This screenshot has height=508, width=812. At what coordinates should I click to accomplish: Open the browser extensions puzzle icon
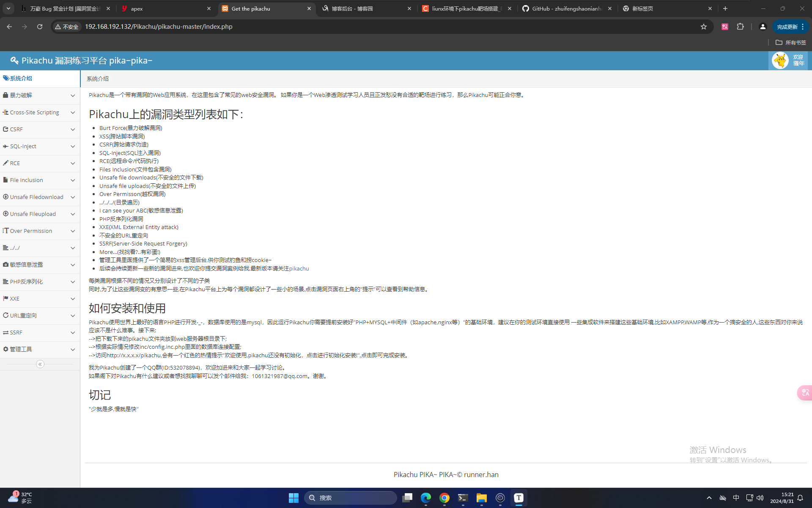[740, 27]
